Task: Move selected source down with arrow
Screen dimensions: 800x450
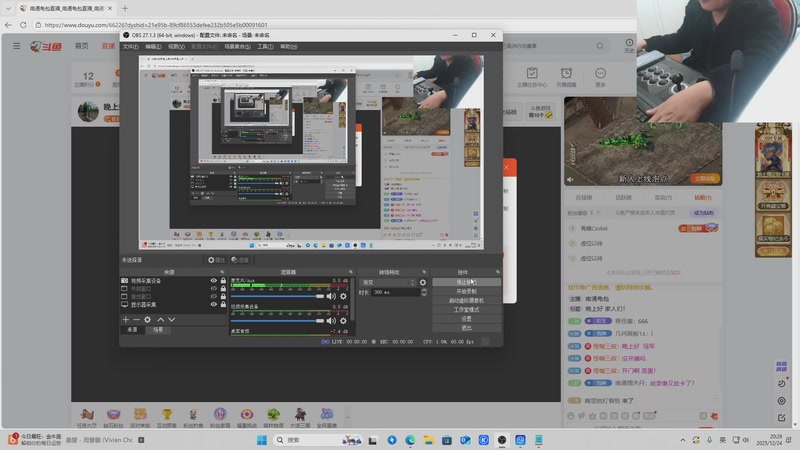Action: [171, 319]
